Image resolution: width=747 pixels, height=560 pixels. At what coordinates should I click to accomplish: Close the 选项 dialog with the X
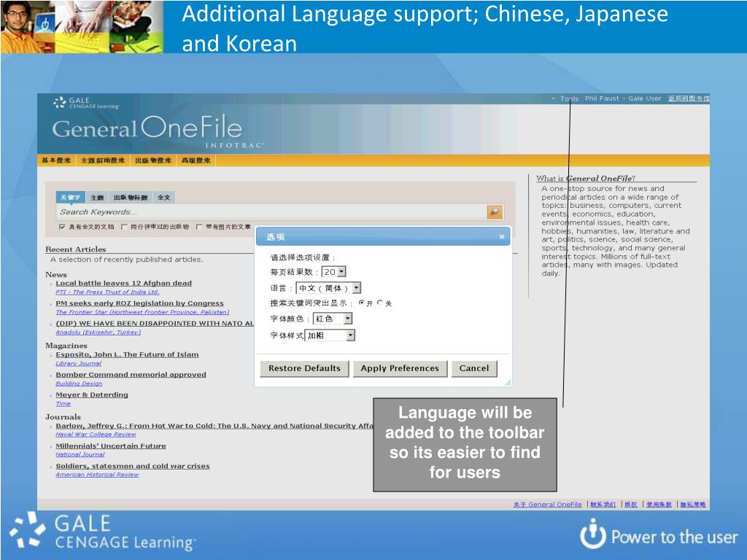(502, 237)
